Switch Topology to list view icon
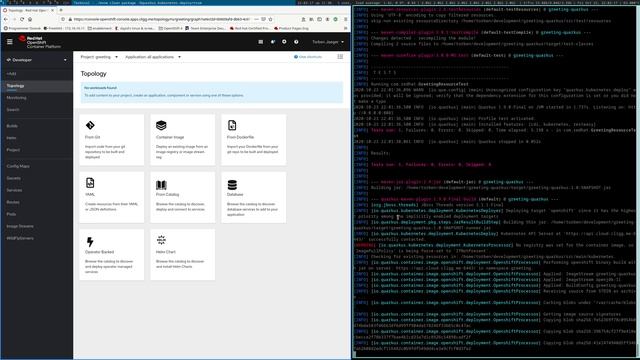640x360 pixels. point(340,57)
